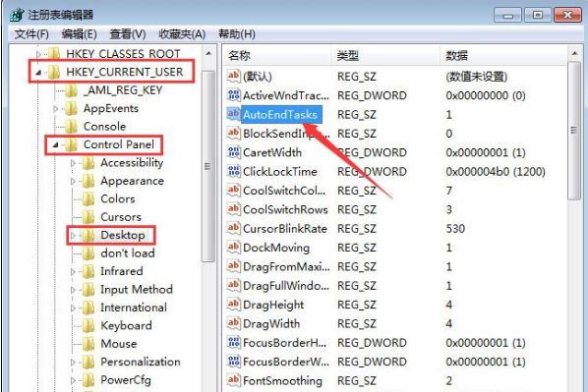Click the CaretWidth DWORD value icon
This screenshot has width=588, height=392.
click(x=234, y=152)
